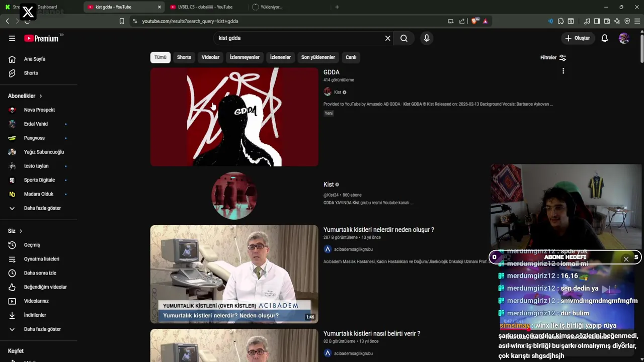Open browser extensions puzzle icon
Image resolution: width=644 pixels, height=362 pixels.
click(560, 21)
